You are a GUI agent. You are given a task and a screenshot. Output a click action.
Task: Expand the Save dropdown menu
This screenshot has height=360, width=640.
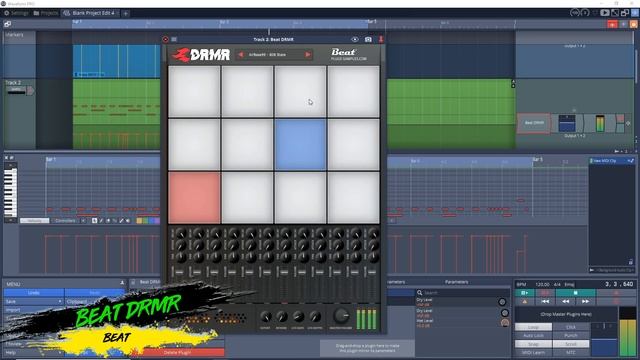point(34,302)
